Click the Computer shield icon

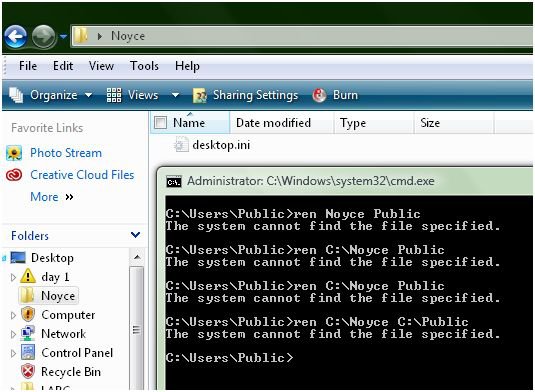[x=28, y=314]
